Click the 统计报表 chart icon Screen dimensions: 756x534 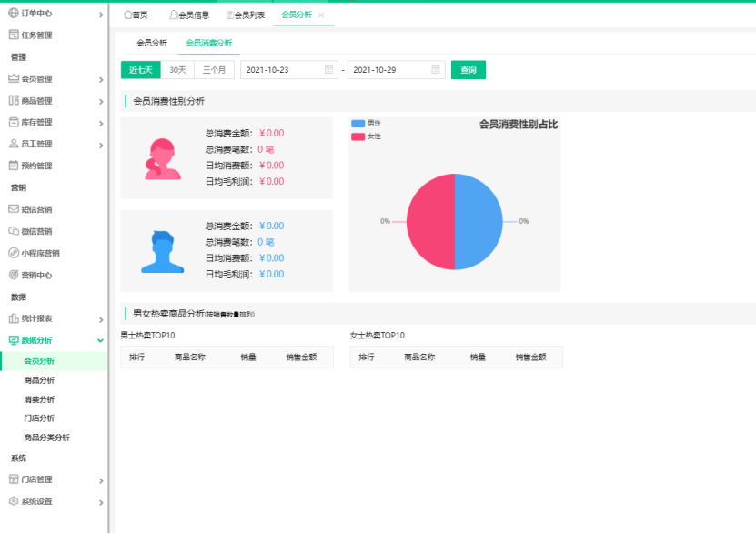pyautogui.click(x=14, y=318)
